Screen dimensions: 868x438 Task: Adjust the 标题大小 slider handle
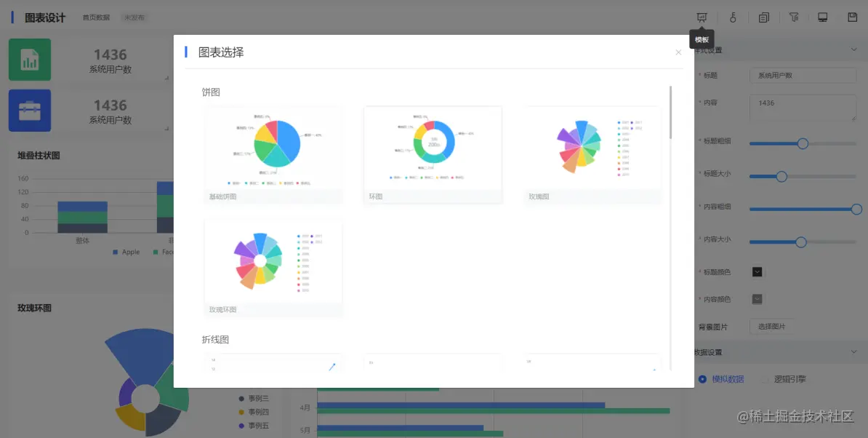point(781,177)
